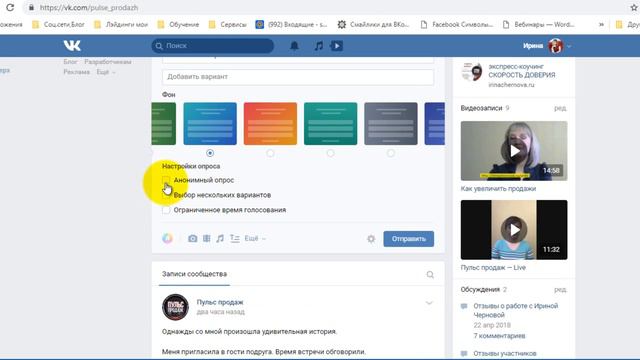Open Пульс продаж post author avatar
Image resolution: width=640 pixels, height=360 pixels.
[176, 307]
